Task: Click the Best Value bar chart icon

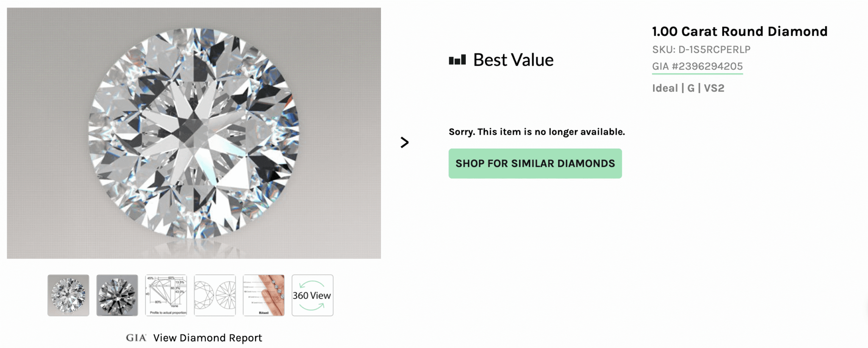Action: [x=457, y=60]
